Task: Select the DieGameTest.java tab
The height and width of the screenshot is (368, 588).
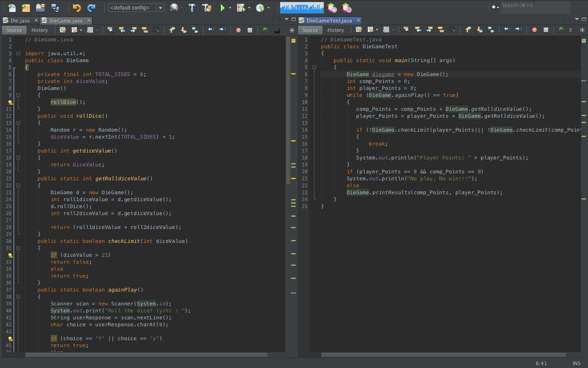Action: click(x=329, y=20)
